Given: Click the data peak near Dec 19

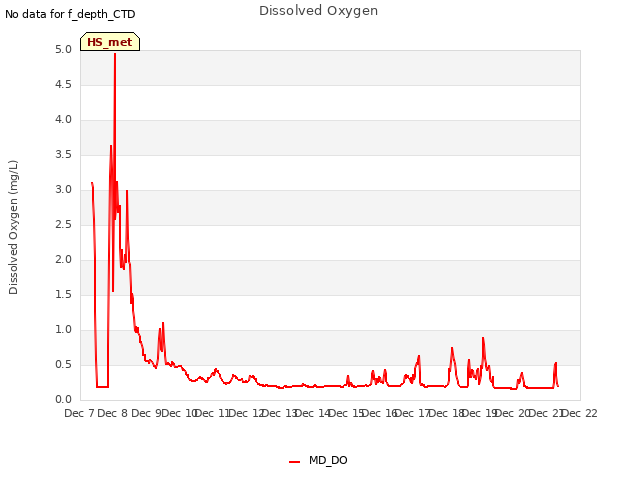Looking at the screenshot, I should tap(483, 338).
